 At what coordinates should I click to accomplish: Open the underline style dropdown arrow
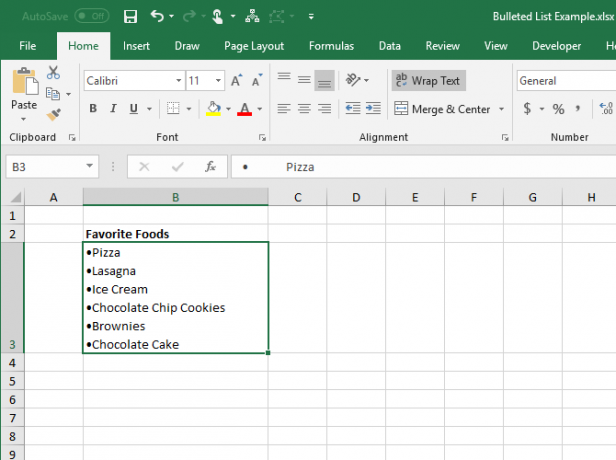(149, 109)
